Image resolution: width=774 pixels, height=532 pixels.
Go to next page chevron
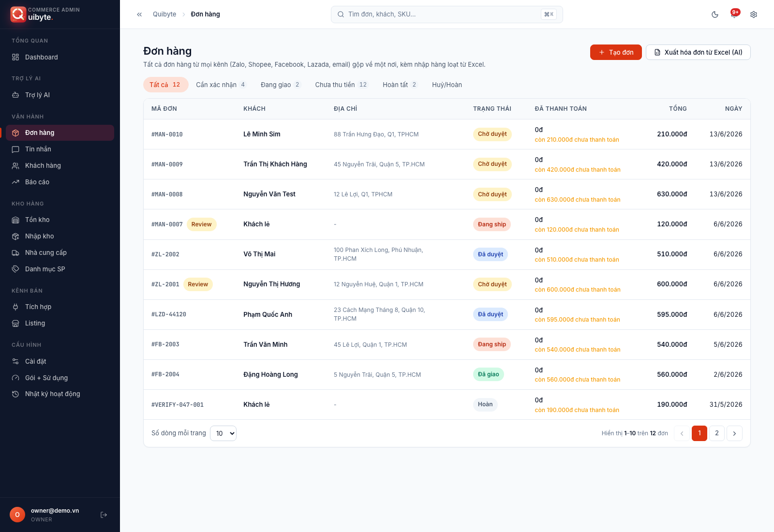click(x=734, y=433)
